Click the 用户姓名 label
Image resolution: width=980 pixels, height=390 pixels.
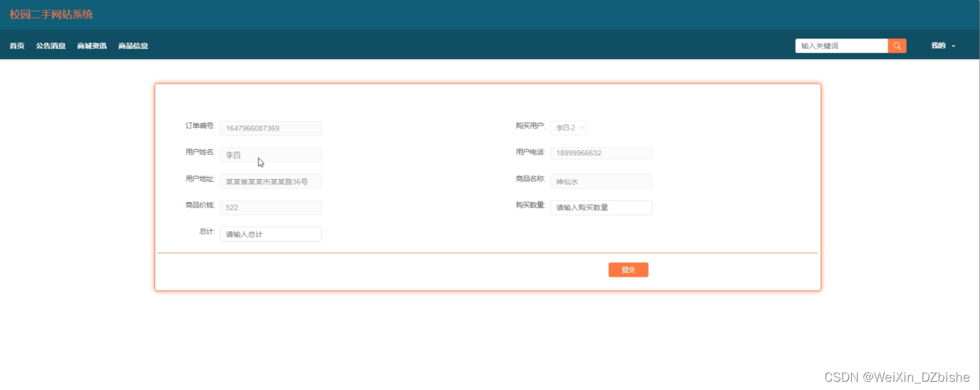(200, 152)
